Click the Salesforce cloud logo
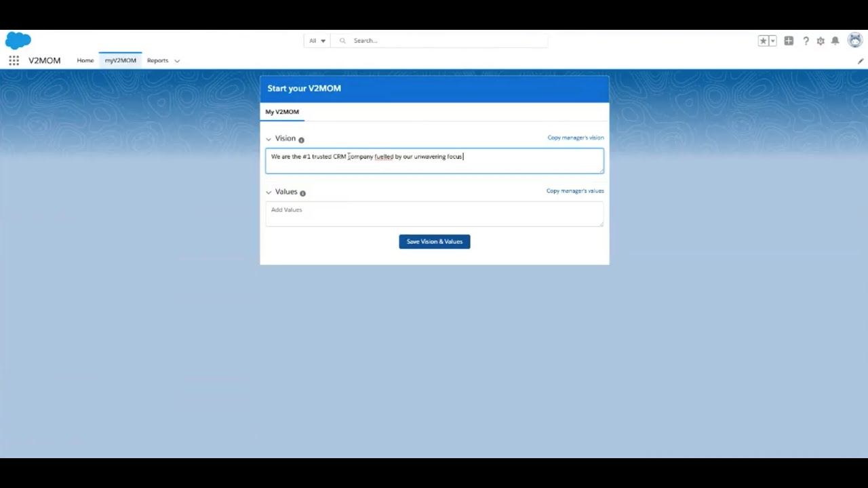Viewport: 868px width, 488px height. coord(18,41)
